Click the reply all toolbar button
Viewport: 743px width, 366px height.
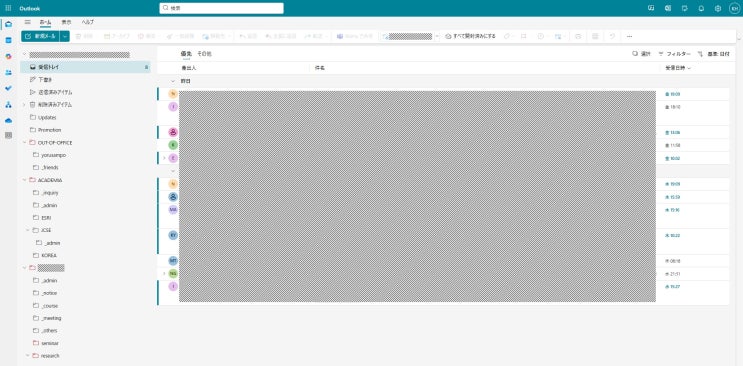coord(281,36)
